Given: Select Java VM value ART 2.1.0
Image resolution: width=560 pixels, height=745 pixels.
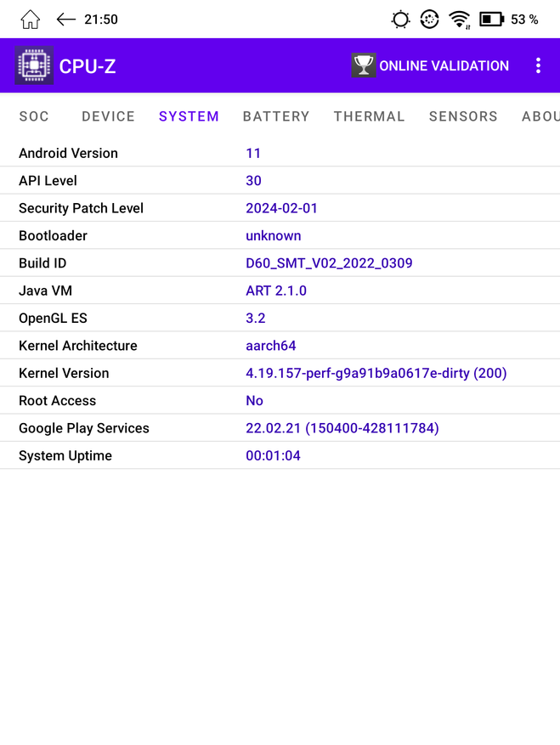Looking at the screenshot, I should [276, 291].
